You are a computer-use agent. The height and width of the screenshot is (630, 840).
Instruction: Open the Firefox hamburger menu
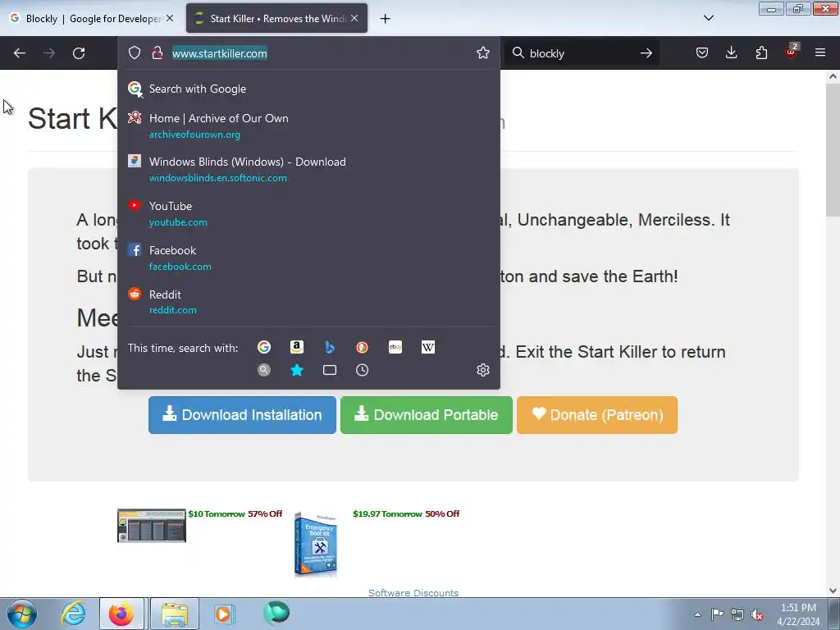tap(820, 52)
